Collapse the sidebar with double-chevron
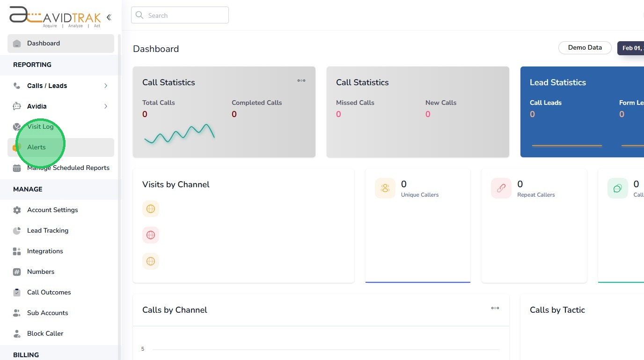Image resolution: width=644 pixels, height=360 pixels. tap(109, 17)
